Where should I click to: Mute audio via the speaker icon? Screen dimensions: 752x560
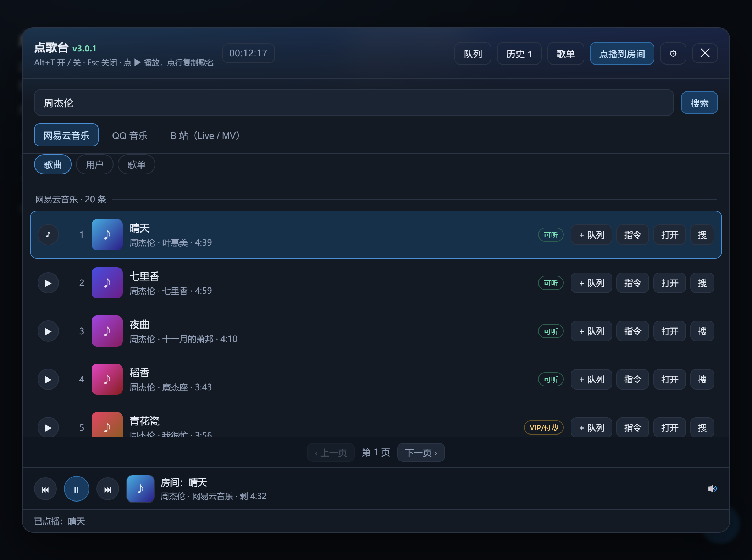coord(712,489)
